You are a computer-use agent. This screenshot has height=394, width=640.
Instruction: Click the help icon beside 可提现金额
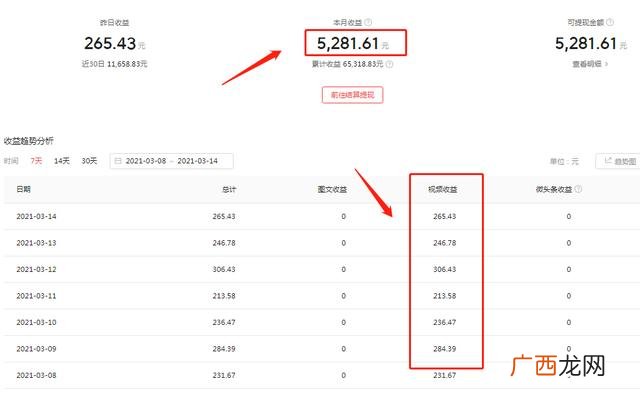point(610,22)
